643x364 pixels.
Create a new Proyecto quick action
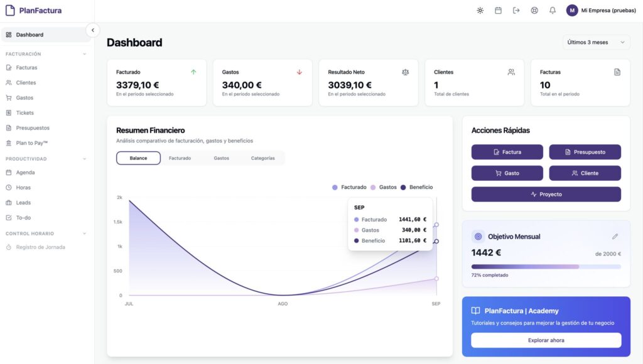point(546,195)
